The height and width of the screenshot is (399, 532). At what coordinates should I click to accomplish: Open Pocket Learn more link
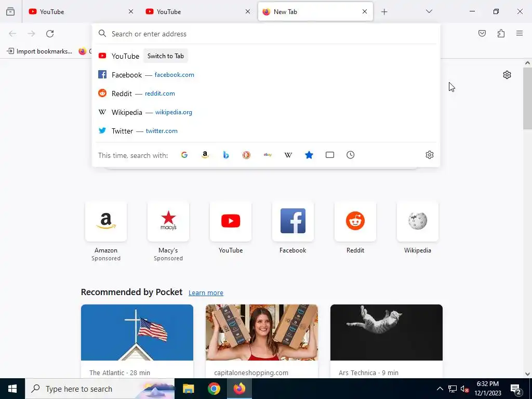(206, 292)
